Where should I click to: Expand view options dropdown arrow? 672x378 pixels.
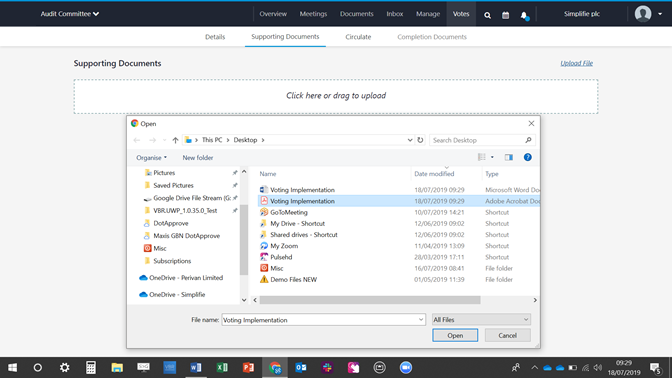coord(492,157)
